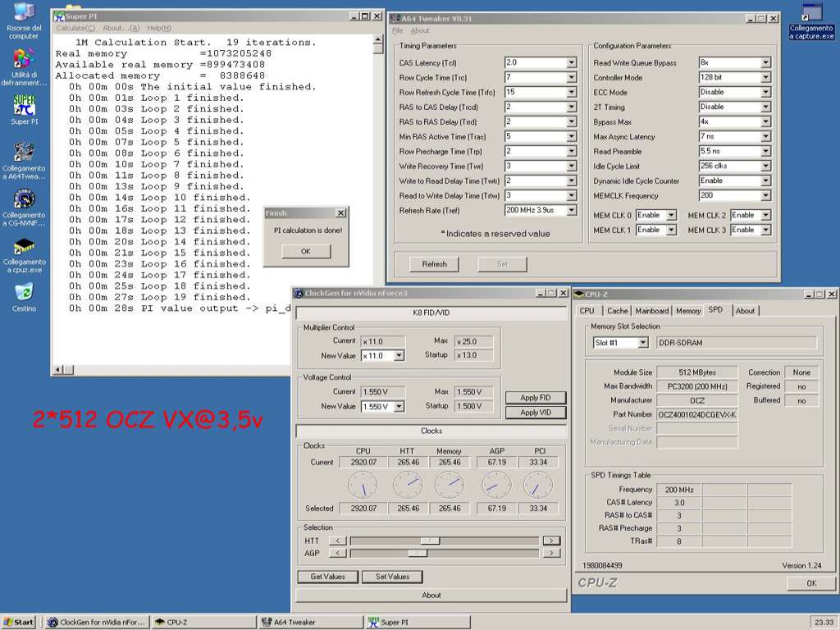Expand 2T Timing dropdown
Image resolution: width=840 pixels, height=630 pixels.
click(765, 107)
